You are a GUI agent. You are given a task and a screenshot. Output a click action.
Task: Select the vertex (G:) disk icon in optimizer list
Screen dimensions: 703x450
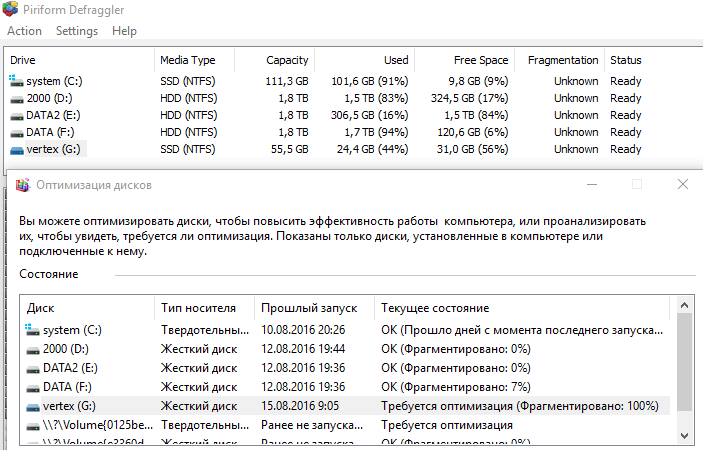pos(33,406)
